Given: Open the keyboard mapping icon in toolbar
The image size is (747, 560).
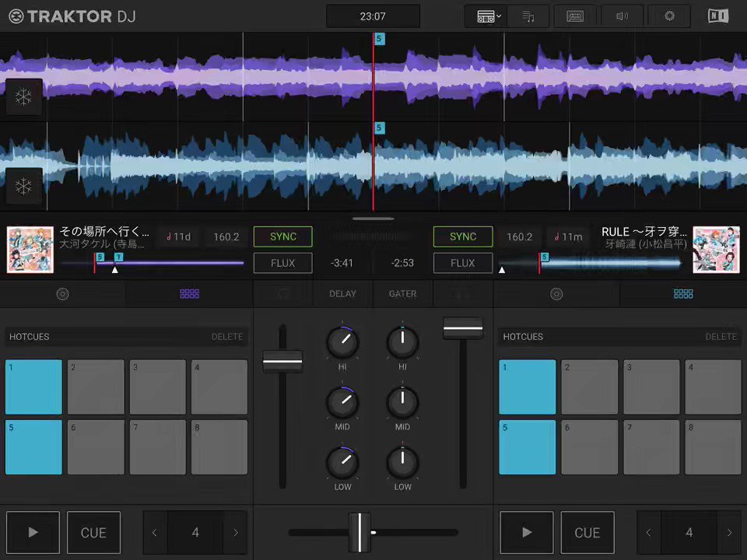Looking at the screenshot, I should tap(575, 16).
